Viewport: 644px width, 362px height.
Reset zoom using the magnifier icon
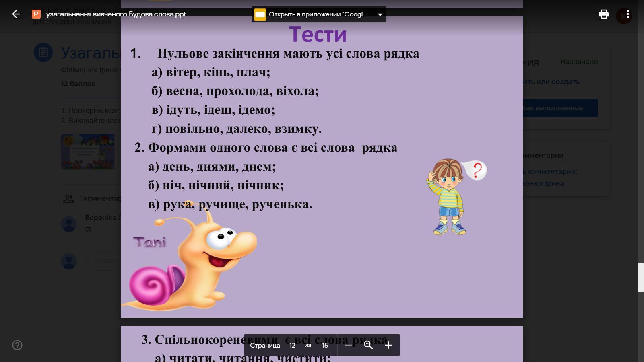click(x=368, y=345)
